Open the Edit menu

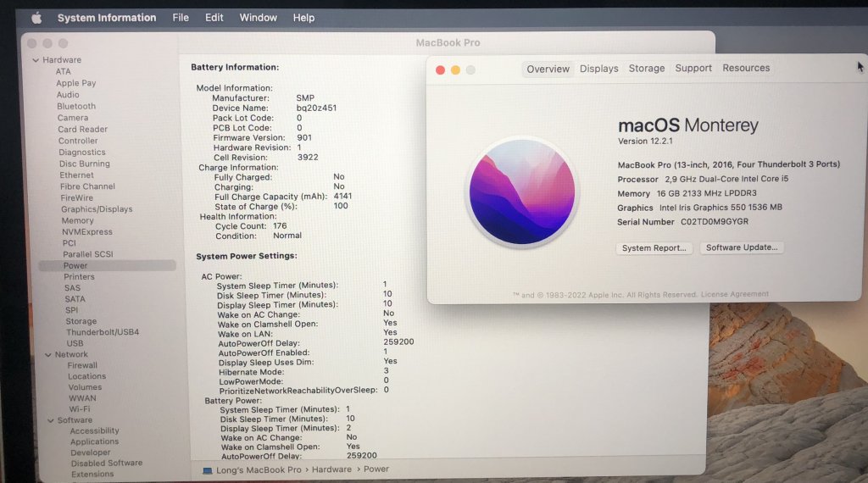[214, 18]
